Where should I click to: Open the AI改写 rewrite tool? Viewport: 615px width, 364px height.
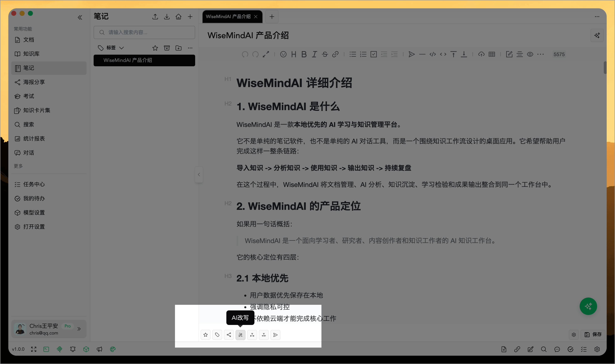point(241,335)
